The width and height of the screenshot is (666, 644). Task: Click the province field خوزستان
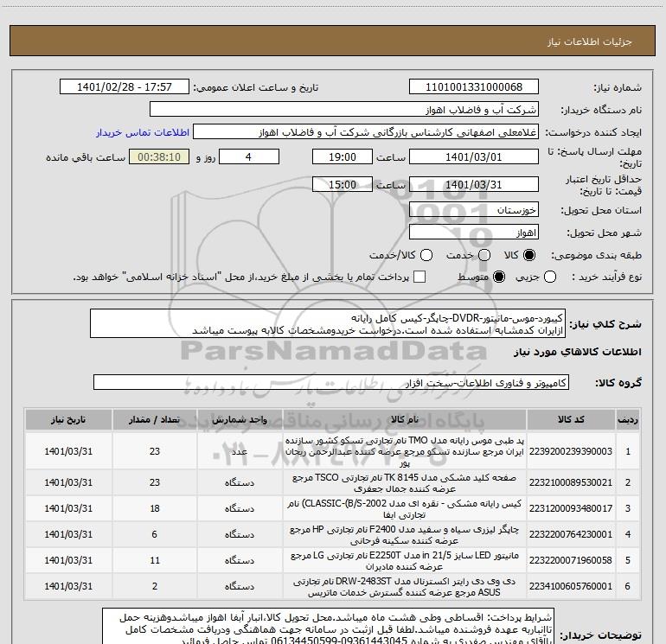(474, 210)
